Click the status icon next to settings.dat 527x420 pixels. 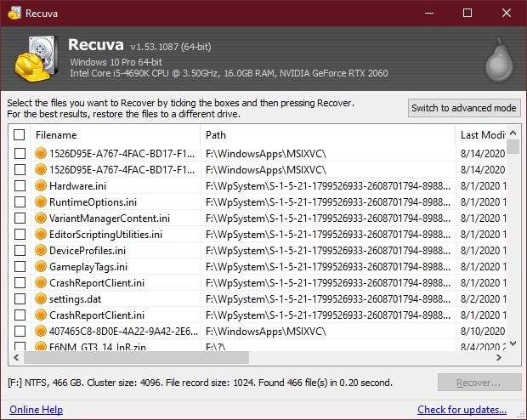pos(41,298)
